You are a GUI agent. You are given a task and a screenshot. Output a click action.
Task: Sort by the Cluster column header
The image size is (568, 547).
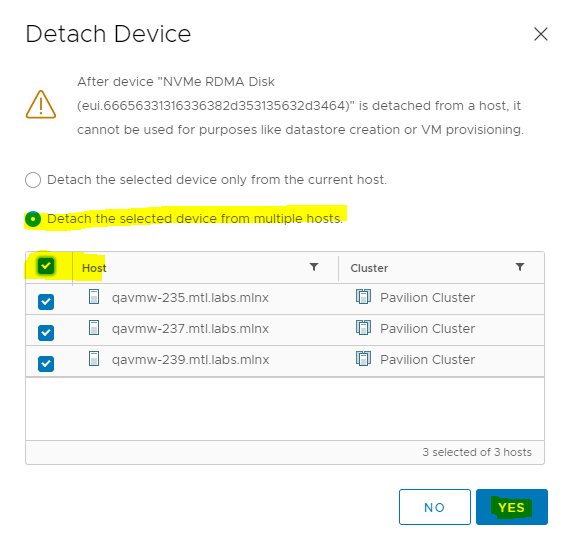pyautogui.click(x=369, y=268)
